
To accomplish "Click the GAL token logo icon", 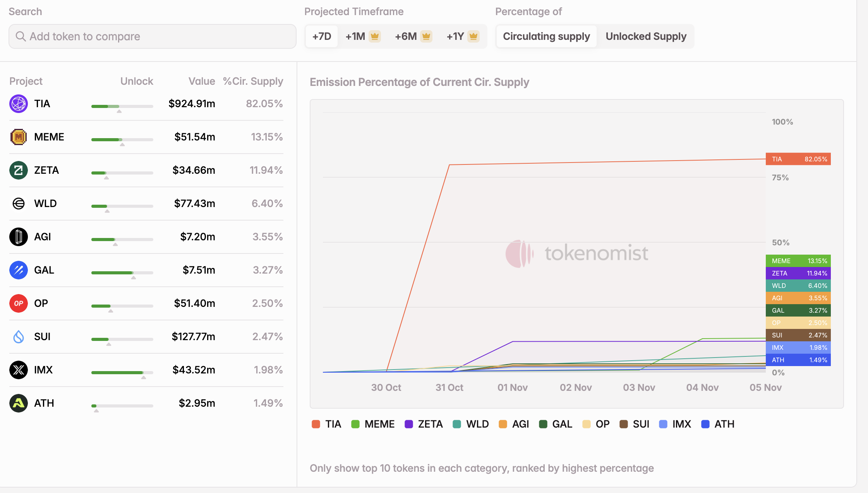I will [x=18, y=270].
